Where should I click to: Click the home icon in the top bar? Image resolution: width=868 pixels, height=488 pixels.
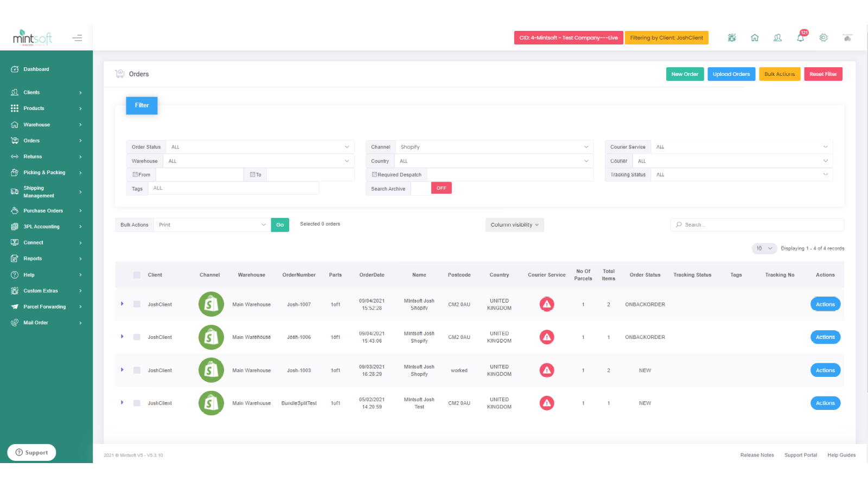click(x=755, y=37)
